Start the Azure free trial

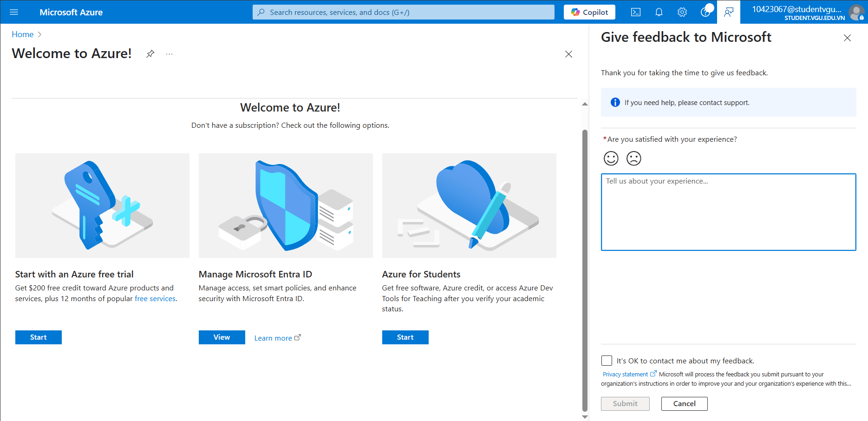pos(39,337)
